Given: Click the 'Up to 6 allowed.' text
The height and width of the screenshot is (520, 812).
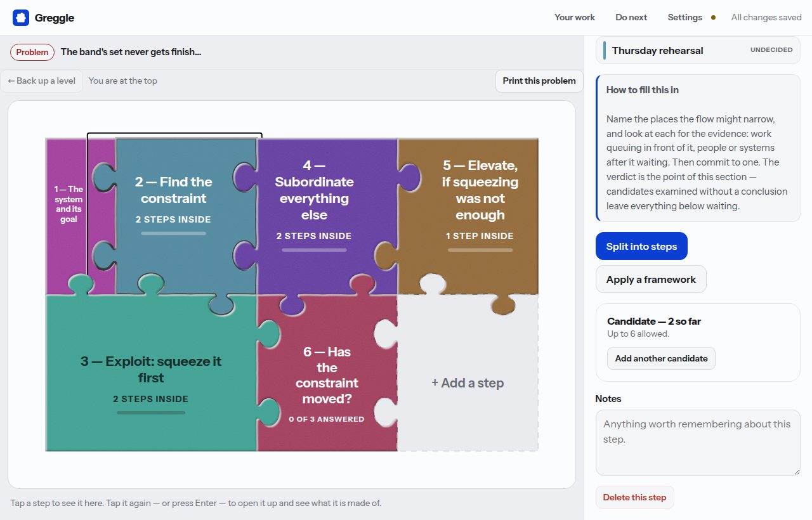Looking at the screenshot, I should coord(638,334).
